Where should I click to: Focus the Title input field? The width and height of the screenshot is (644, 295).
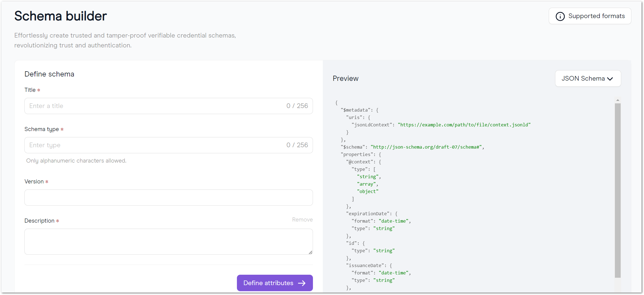pyautogui.click(x=169, y=106)
